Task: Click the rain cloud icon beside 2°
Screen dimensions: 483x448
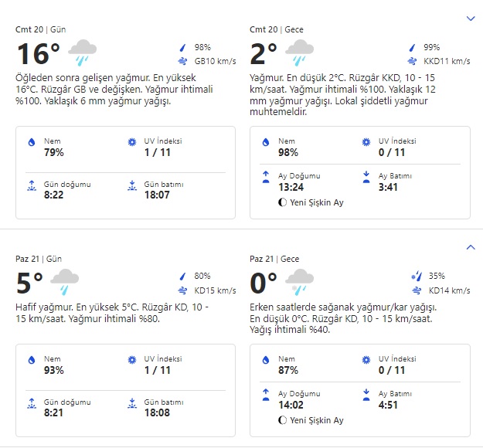Action: pyautogui.click(x=299, y=53)
